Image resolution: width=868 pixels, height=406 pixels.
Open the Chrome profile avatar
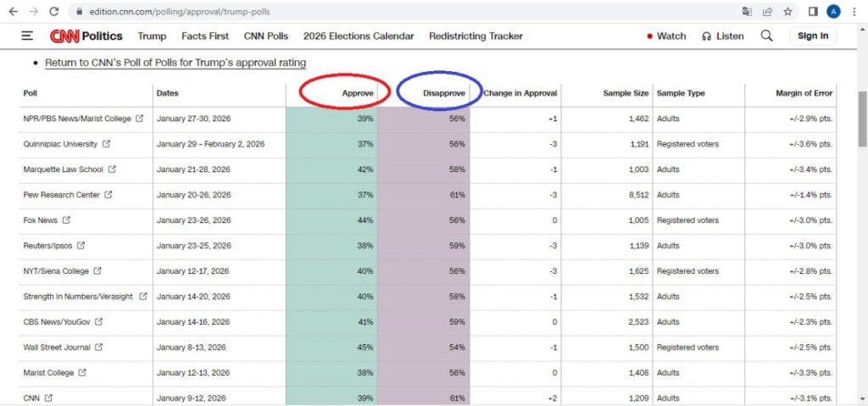pyautogui.click(x=833, y=12)
